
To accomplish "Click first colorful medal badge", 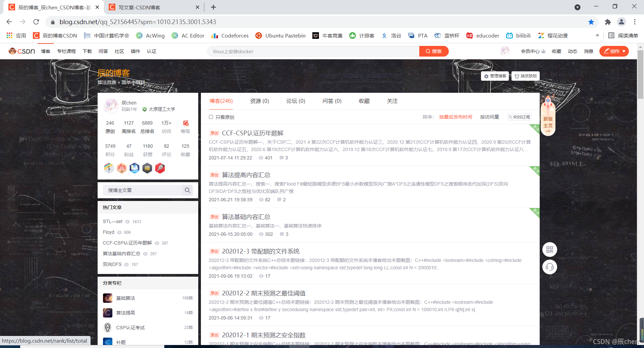I will click(x=109, y=168).
